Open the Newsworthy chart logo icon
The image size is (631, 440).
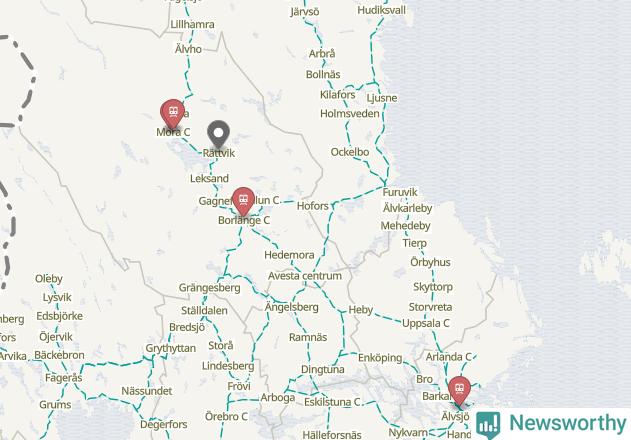click(x=488, y=425)
